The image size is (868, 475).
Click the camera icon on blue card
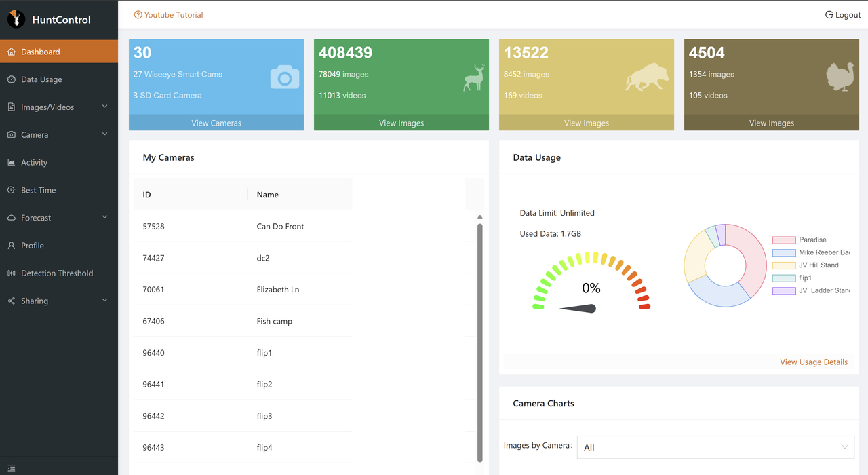pos(285,77)
